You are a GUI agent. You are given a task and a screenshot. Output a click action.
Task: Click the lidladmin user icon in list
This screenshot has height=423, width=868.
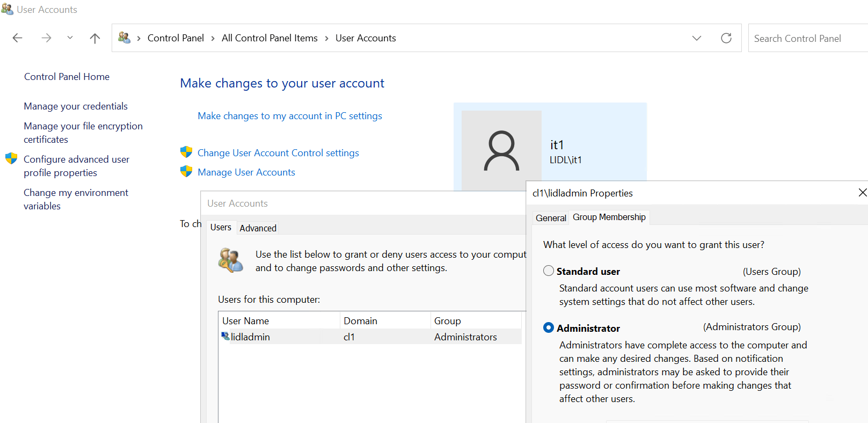(x=225, y=337)
